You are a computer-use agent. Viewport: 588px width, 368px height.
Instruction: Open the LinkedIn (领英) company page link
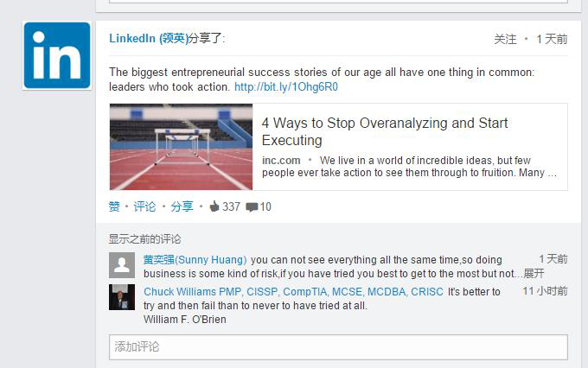(148, 38)
